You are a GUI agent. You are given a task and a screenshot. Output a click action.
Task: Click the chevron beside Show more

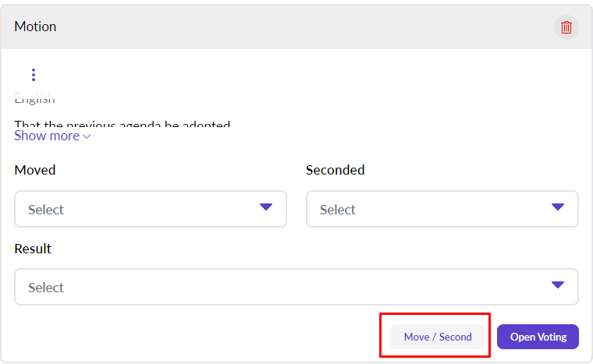tap(87, 136)
